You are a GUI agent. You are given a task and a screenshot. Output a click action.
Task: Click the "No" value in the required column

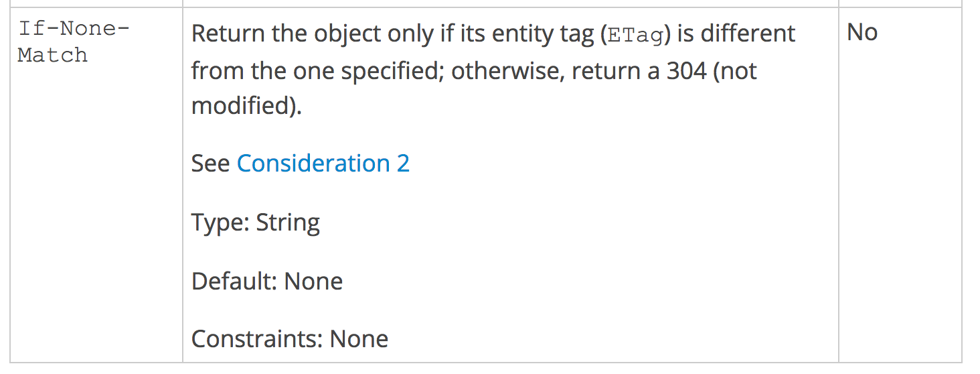click(862, 32)
